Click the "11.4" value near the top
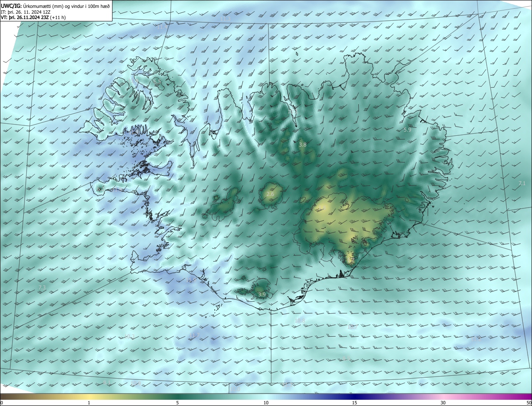Viewport: 532px width, 406px height. tap(162, 27)
